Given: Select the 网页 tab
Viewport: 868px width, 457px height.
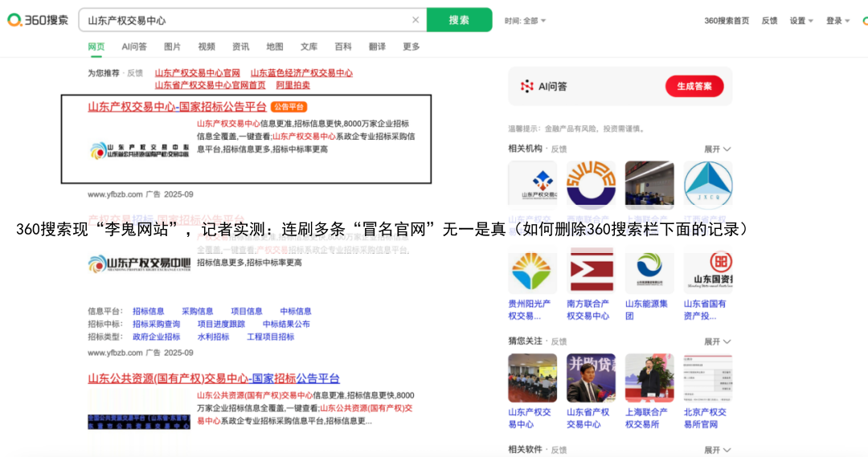Looking at the screenshot, I should [96, 47].
